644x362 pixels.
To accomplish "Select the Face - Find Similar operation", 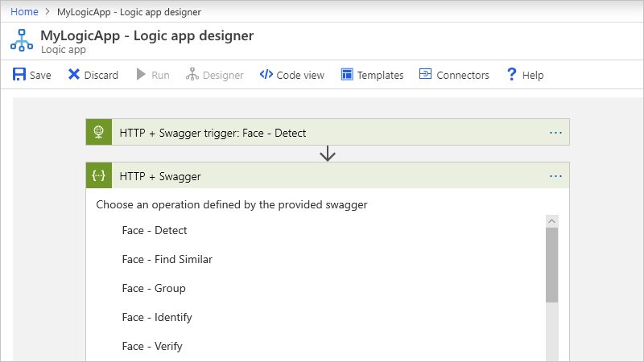I will coord(167,260).
